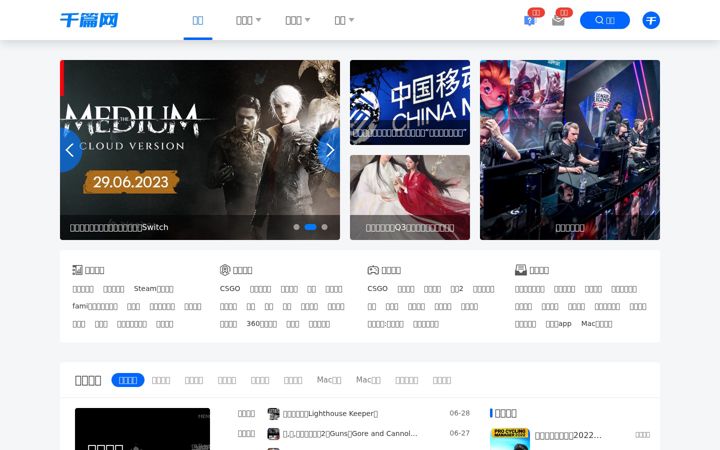Select the highlighted blue pill tab in list section
The image size is (720, 450).
tap(128, 380)
